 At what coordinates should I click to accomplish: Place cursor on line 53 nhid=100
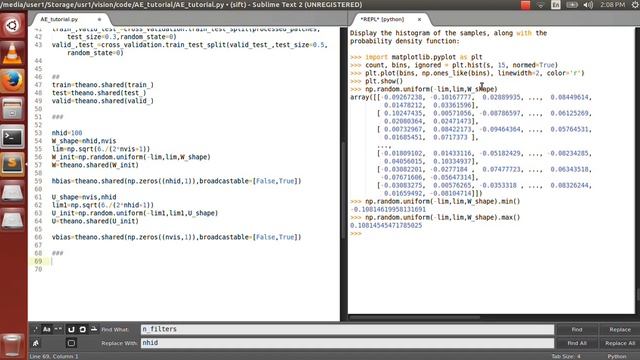coord(67,133)
